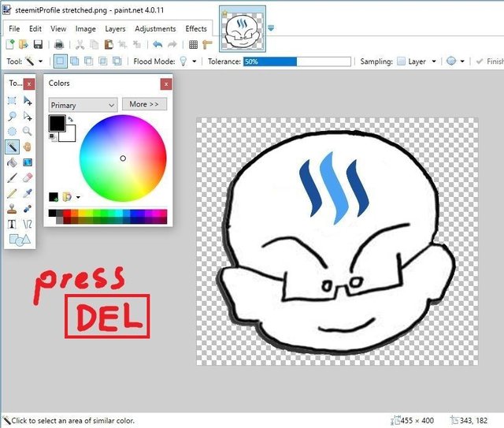The width and height of the screenshot is (504, 428).
Task: Select the Magic Wand tool
Action: (13, 147)
